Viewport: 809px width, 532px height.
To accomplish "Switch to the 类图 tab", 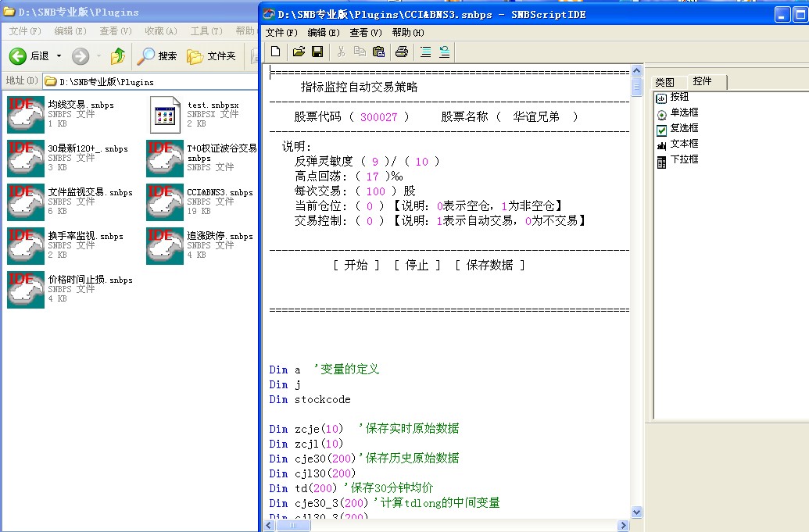I will [664, 82].
